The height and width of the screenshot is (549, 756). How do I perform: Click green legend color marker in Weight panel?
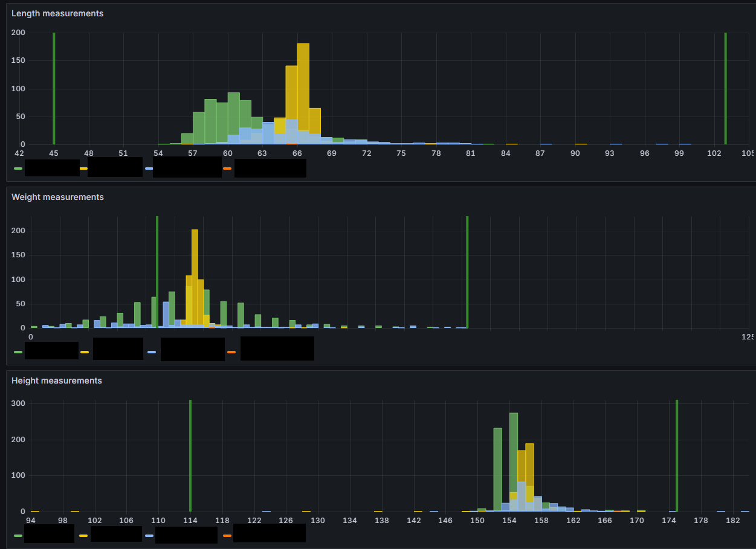click(x=18, y=352)
